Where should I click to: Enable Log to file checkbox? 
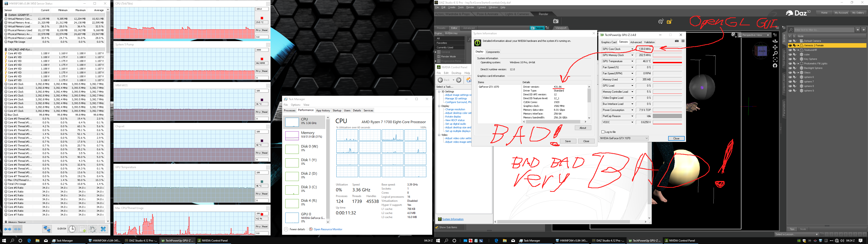click(x=603, y=132)
